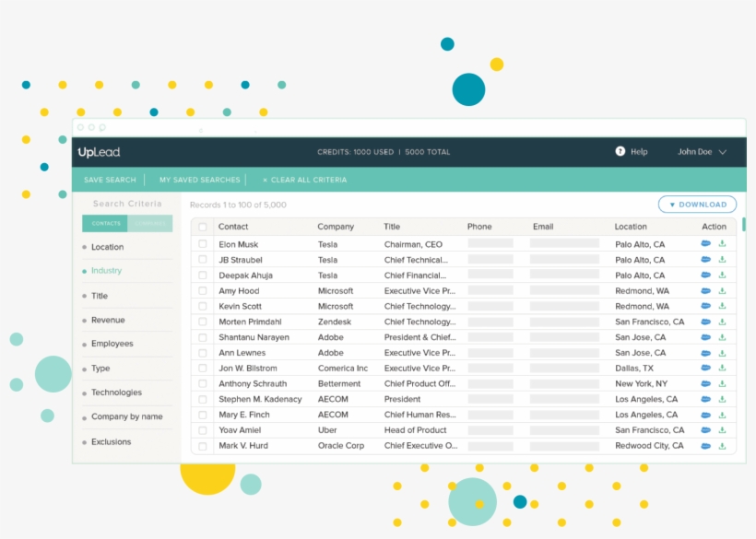Tick the checkbox beside Mary E. Finch
756x539 pixels.
pyautogui.click(x=204, y=415)
